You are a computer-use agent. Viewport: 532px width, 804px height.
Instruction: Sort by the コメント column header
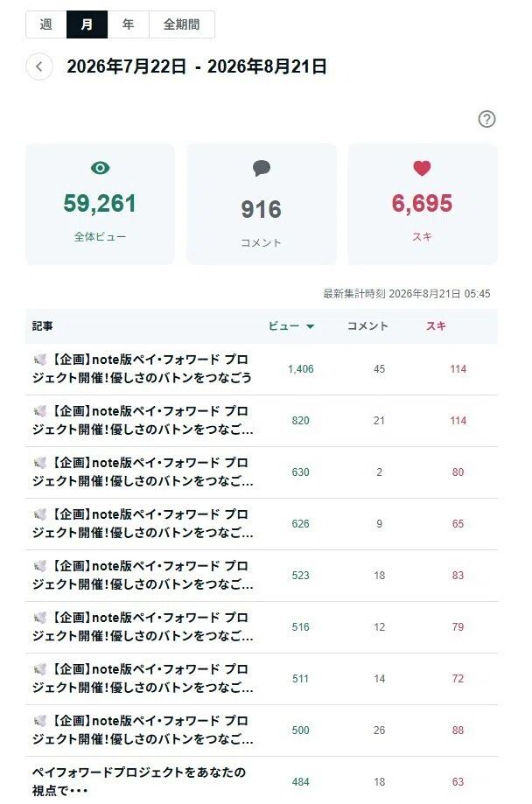(x=367, y=326)
